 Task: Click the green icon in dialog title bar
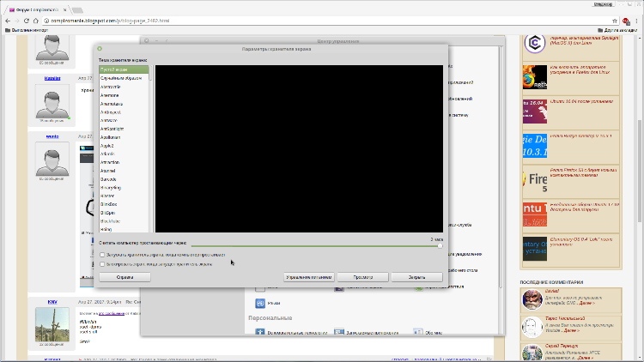(x=100, y=49)
